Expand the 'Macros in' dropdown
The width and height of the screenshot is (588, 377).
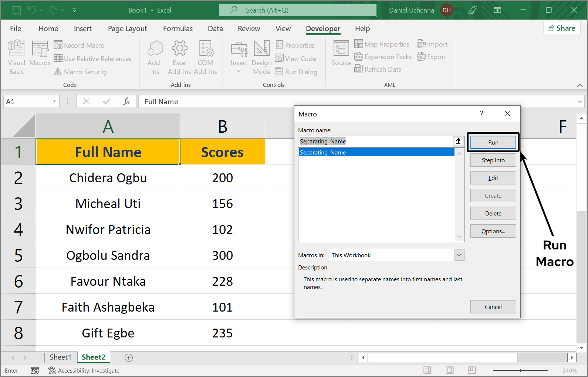459,255
